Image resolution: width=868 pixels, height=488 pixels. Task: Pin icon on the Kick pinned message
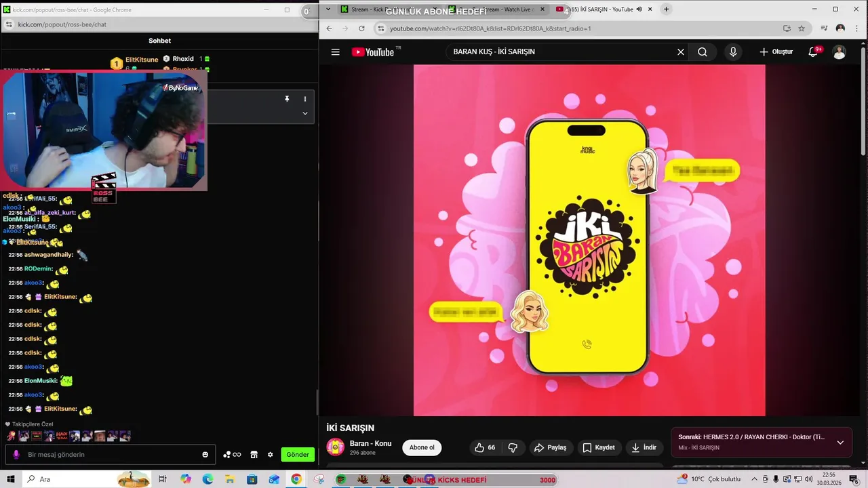tap(287, 99)
